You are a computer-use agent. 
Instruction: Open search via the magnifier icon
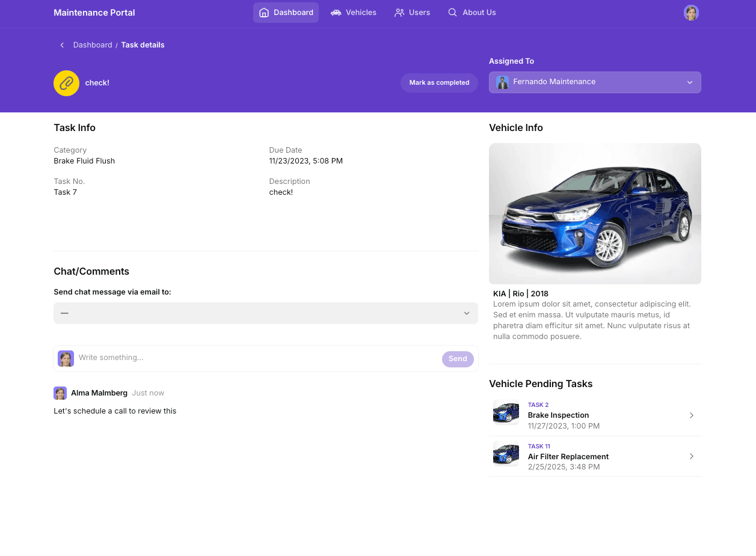(452, 12)
